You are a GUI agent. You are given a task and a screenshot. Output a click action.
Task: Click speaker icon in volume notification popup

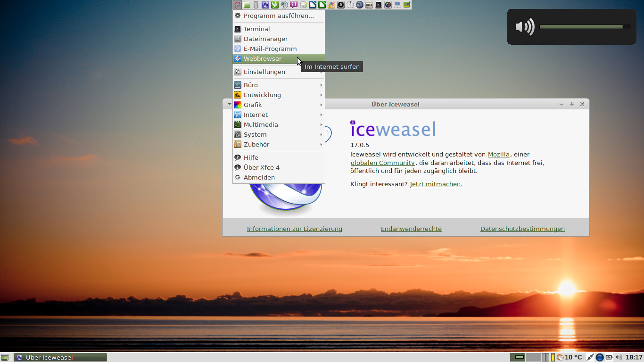[x=525, y=27]
